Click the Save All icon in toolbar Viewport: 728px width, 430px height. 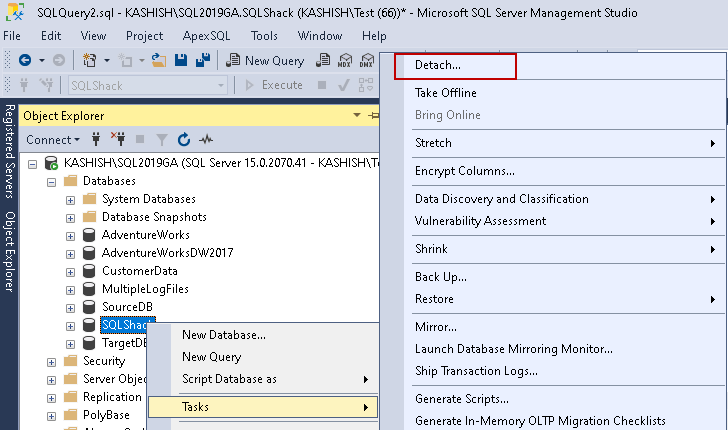point(201,60)
